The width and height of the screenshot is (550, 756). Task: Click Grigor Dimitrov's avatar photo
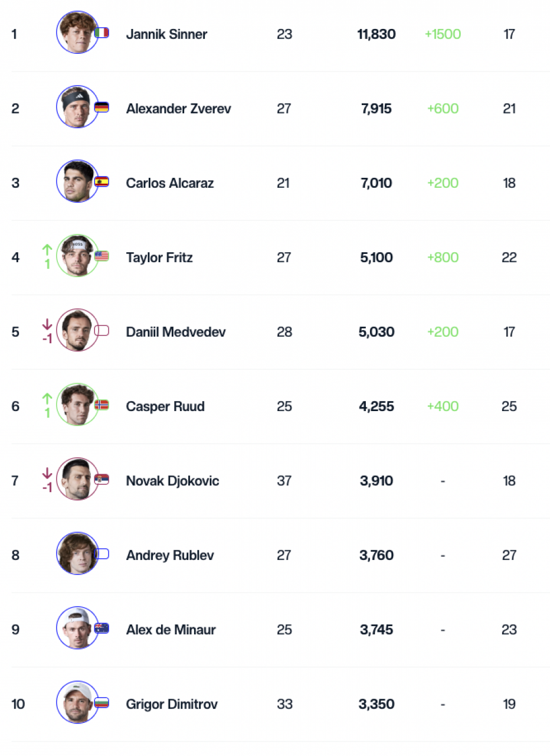pyautogui.click(x=77, y=702)
